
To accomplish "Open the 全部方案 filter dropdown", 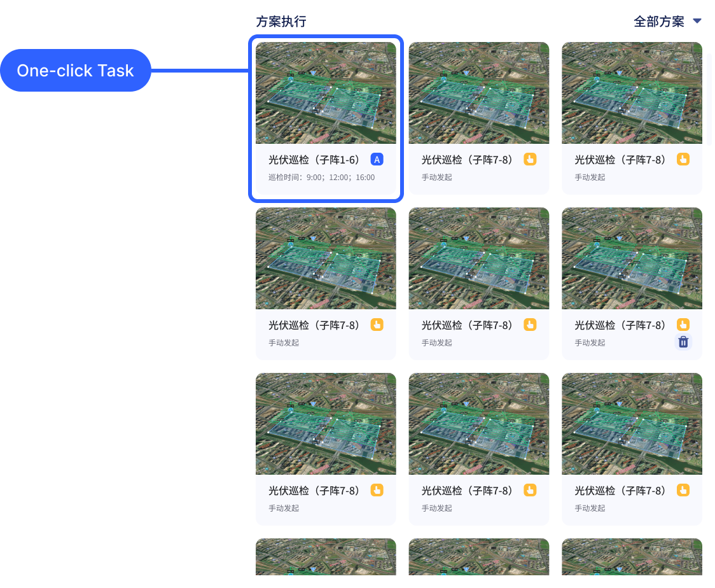I will tap(659, 22).
